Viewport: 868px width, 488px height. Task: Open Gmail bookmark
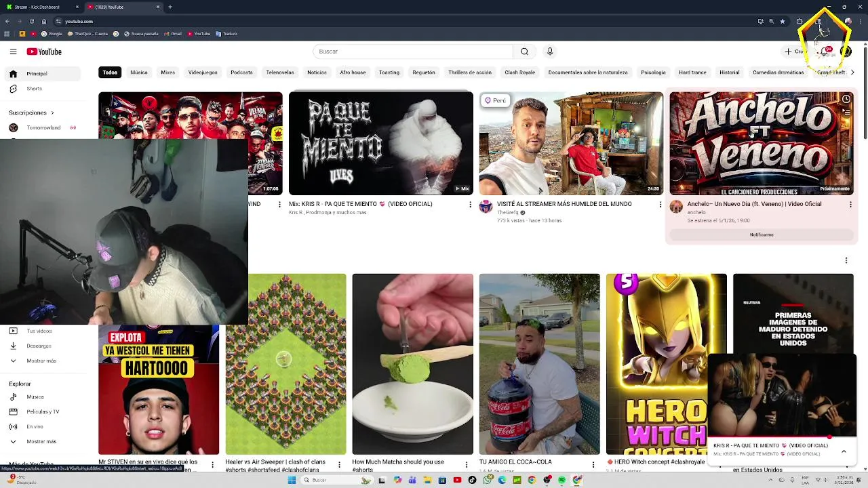[174, 34]
